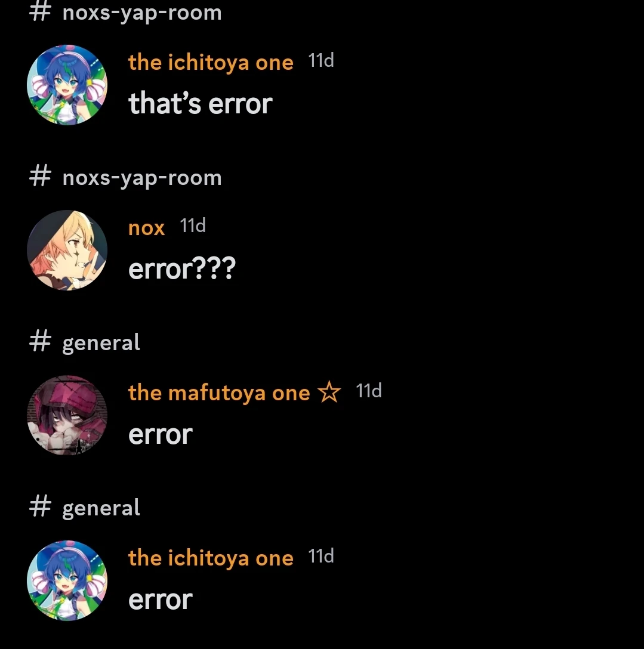Screen dimensions: 644x649
Task: Select username the mafutoya one
Action: click(x=219, y=393)
